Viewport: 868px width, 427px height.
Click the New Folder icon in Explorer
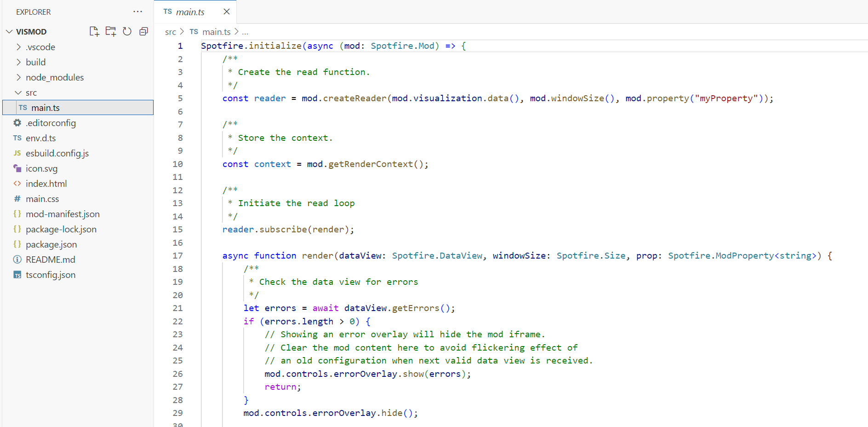(x=111, y=31)
